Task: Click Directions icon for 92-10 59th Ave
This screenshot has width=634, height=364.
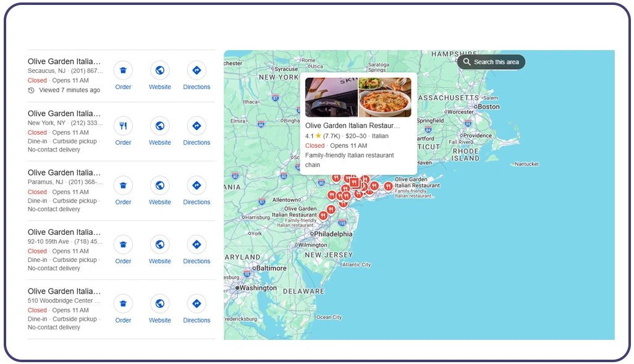Action: click(197, 245)
